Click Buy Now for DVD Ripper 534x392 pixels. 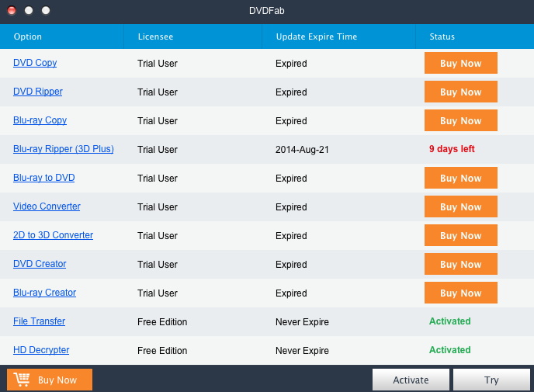pyautogui.click(x=461, y=92)
